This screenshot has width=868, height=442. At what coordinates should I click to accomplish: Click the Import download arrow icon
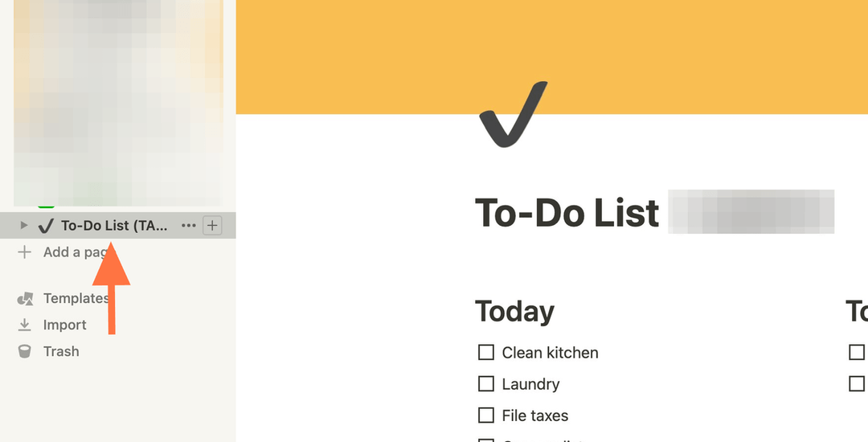[x=24, y=325]
